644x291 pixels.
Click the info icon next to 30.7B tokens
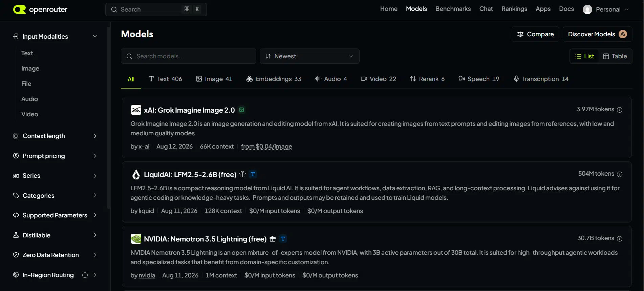point(620,239)
